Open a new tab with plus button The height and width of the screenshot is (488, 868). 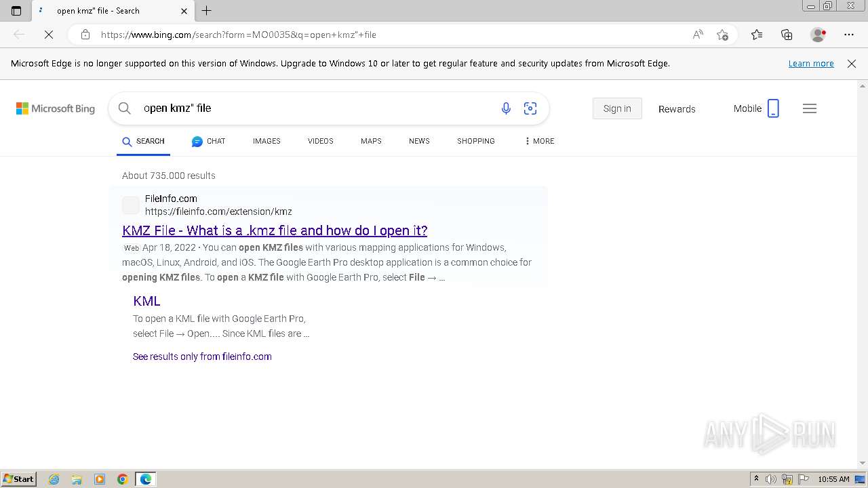click(x=207, y=10)
